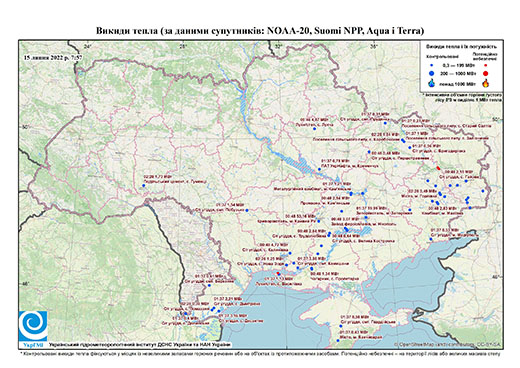Click the large blue circle in legend
The image size is (520, 368).
(x=432, y=73)
